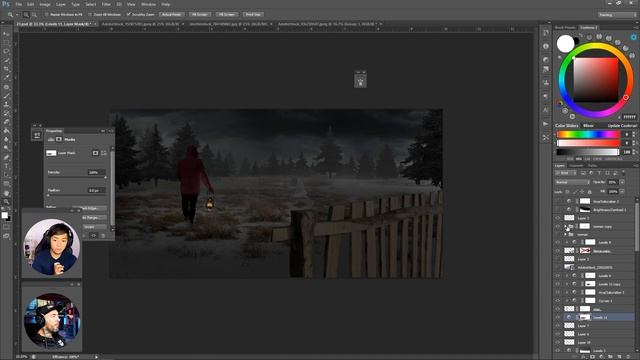Toggle visibility of Layer 7
Image resolution: width=640 pixels, height=360 pixels.
[x=558, y=326]
